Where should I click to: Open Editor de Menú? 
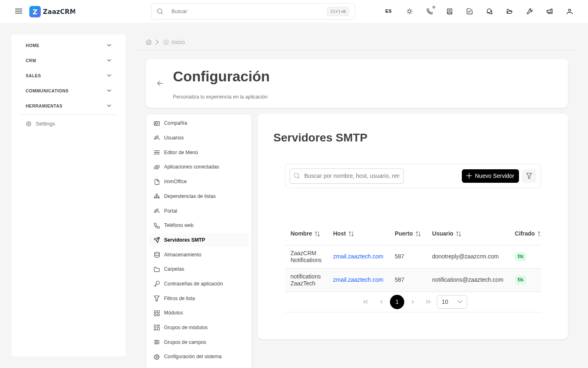point(199,153)
